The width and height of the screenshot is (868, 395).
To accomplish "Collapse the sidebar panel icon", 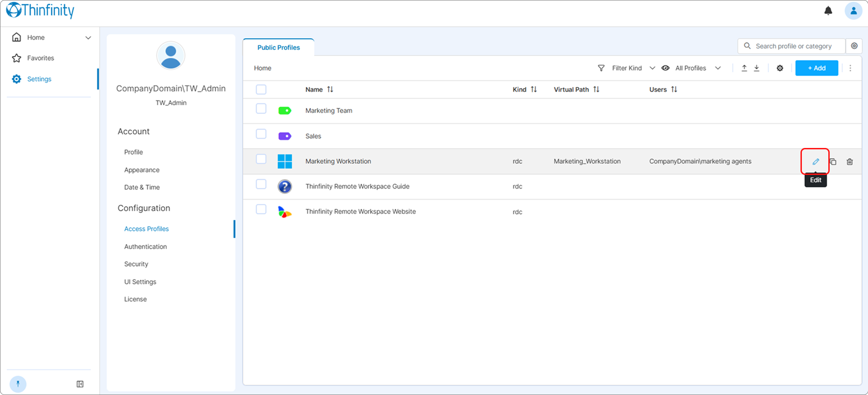I will [80, 384].
